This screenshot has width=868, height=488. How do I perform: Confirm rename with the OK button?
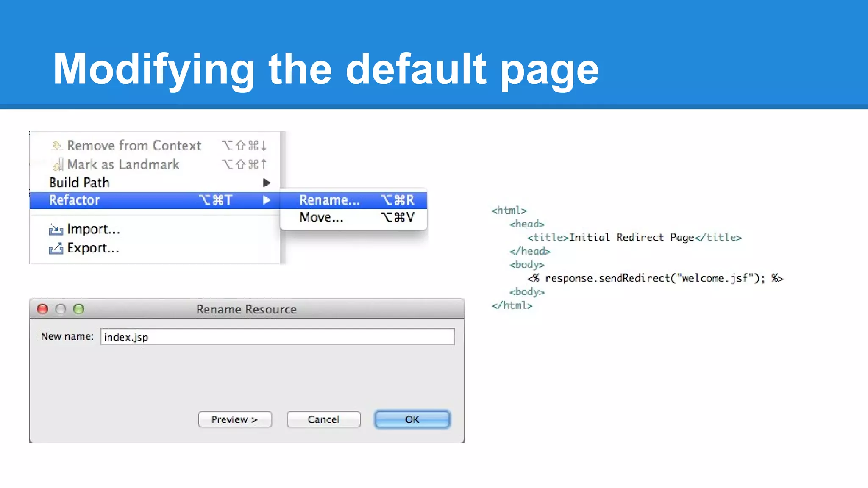click(x=412, y=419)
